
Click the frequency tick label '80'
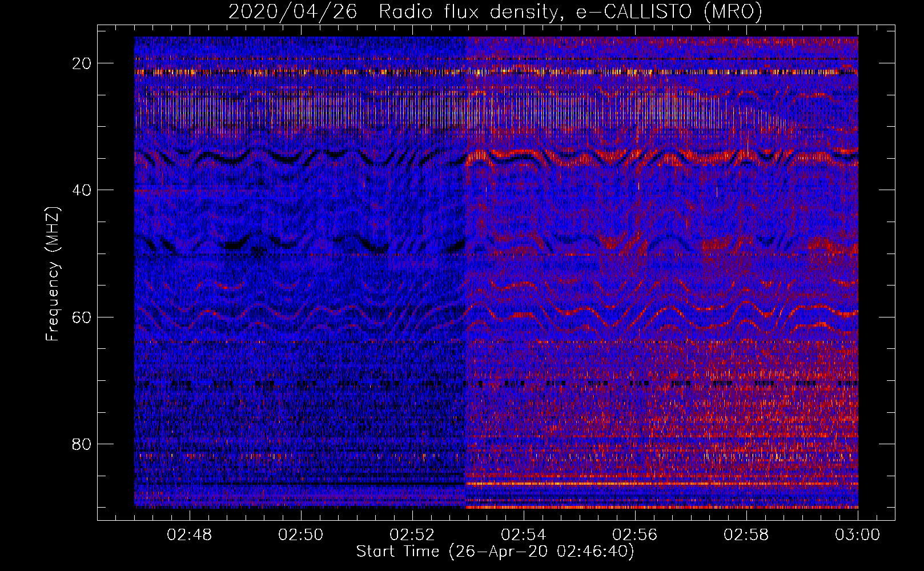click(82, 444)
